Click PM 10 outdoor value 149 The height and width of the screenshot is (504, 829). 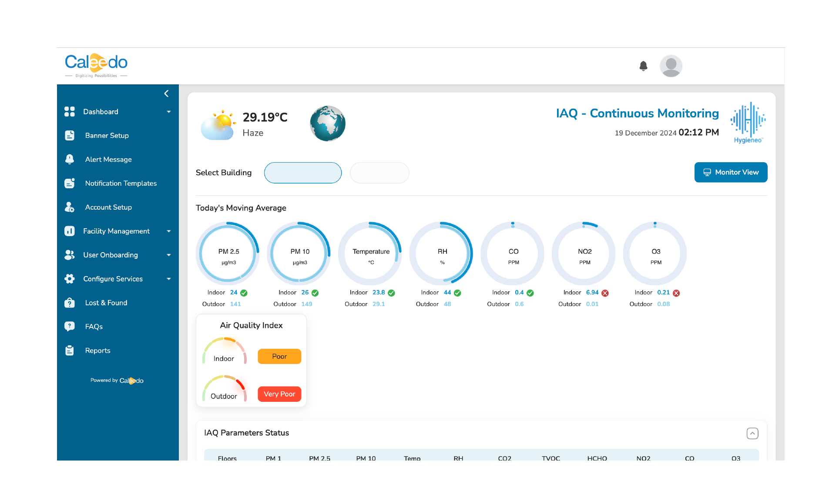[307, 304]
